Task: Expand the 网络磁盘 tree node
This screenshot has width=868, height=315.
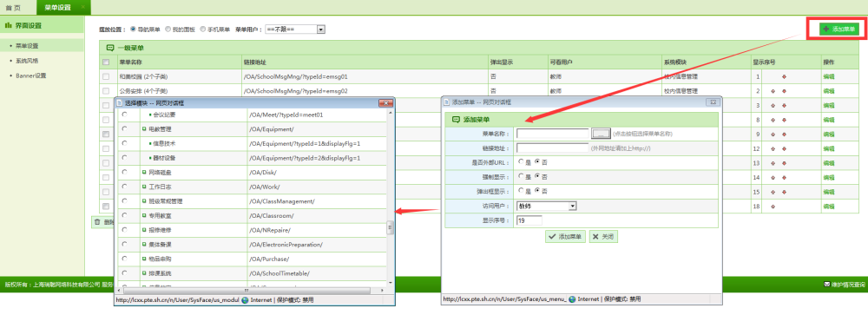Action: click(x=144, y=172)
